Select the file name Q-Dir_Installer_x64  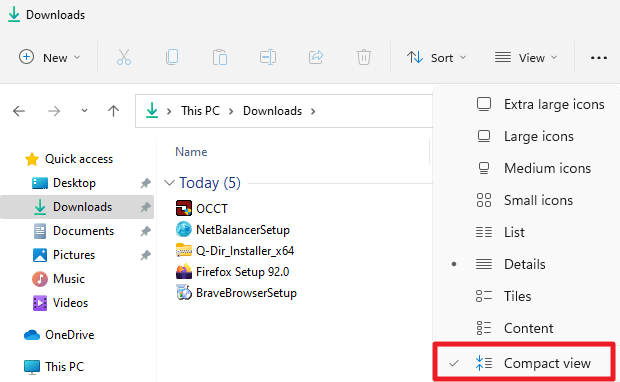click(245, 251)
